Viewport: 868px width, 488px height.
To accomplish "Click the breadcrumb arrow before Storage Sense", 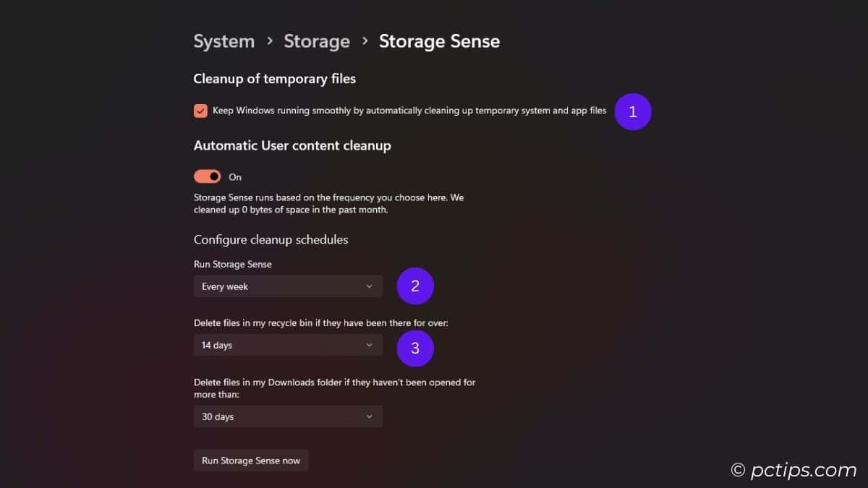I will [x=363, y=42].
